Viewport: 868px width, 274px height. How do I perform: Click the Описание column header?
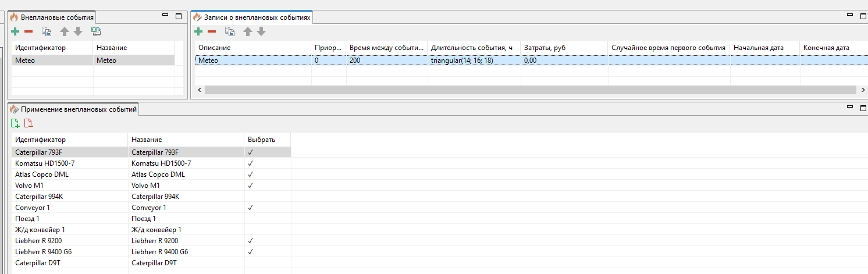tap(253, 47)
